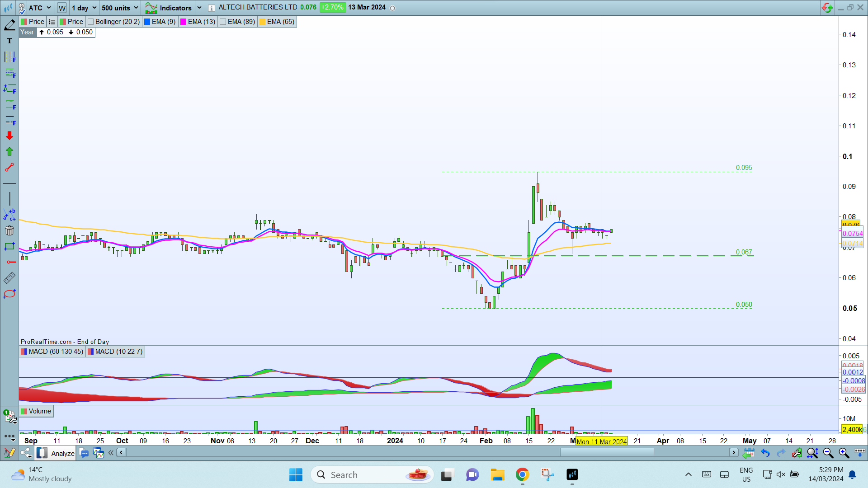Open Google Chrome from the taskbar
868x488 pixels.
tap(522, 475)
